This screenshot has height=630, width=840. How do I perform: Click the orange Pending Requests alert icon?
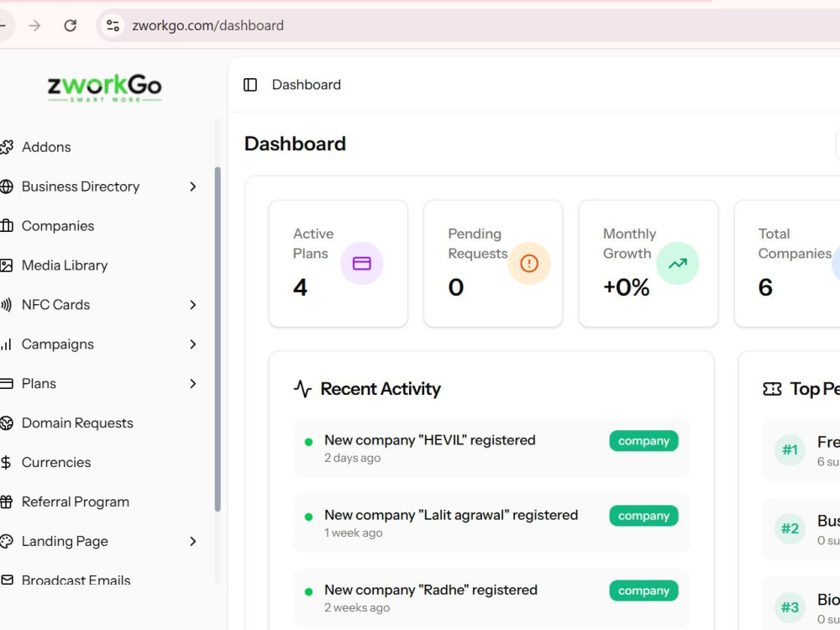coord(528,263)
